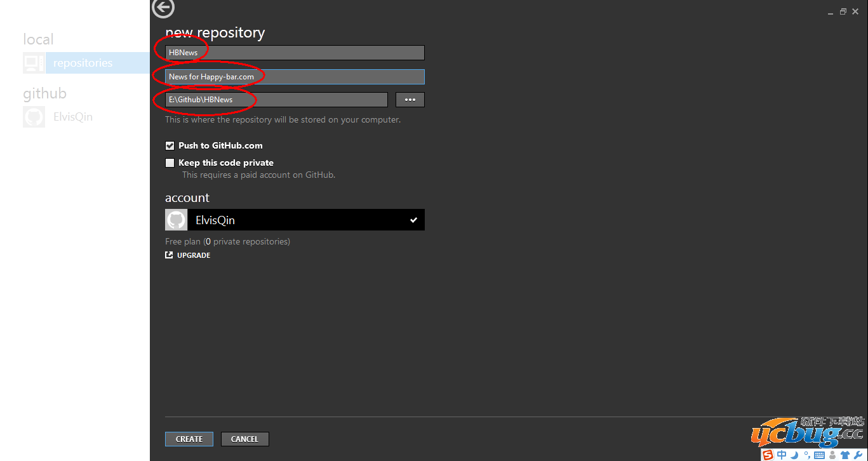Click the shirt skin icon

pyautogui.click(x=845, y=455)
